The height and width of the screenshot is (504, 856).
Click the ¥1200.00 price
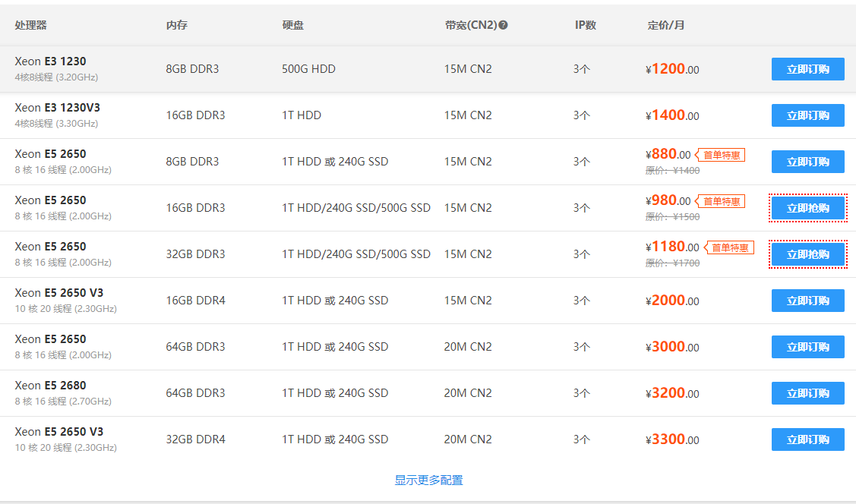click(x=672, y=69)
